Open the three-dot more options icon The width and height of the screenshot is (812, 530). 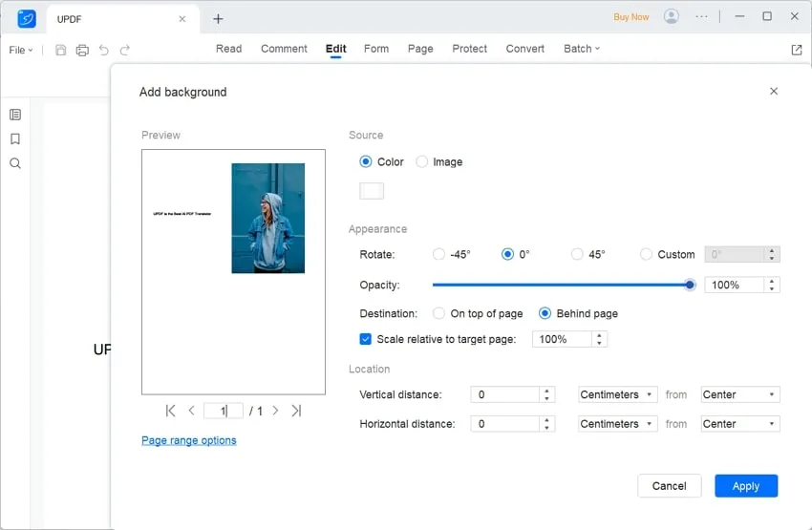click(x=702, y=16)
